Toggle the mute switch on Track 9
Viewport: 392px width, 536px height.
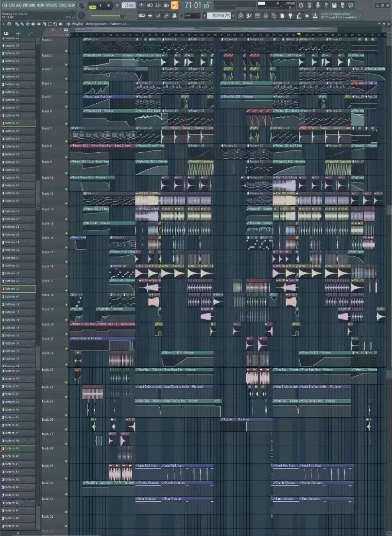(x=66, y=173)
